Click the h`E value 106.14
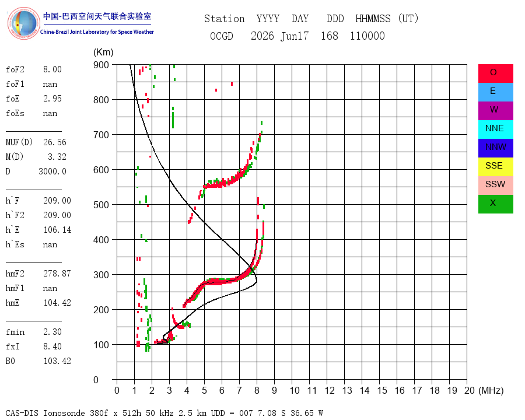This screenshot has height=420, width=525. coord(57,230)
